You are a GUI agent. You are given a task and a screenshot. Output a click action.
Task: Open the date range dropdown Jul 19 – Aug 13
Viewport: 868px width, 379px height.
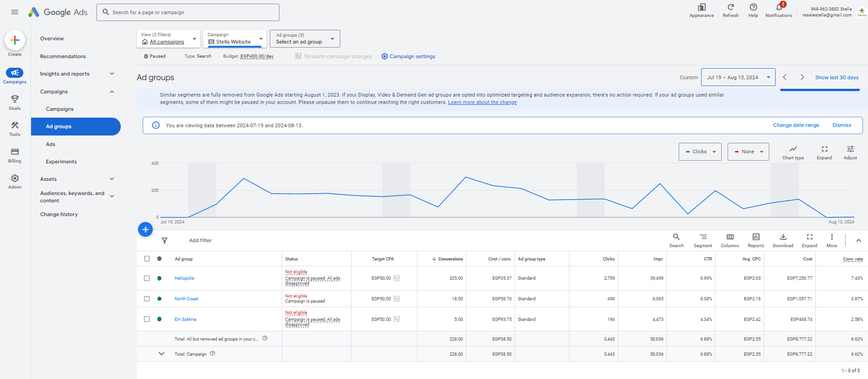click(738, 77)
